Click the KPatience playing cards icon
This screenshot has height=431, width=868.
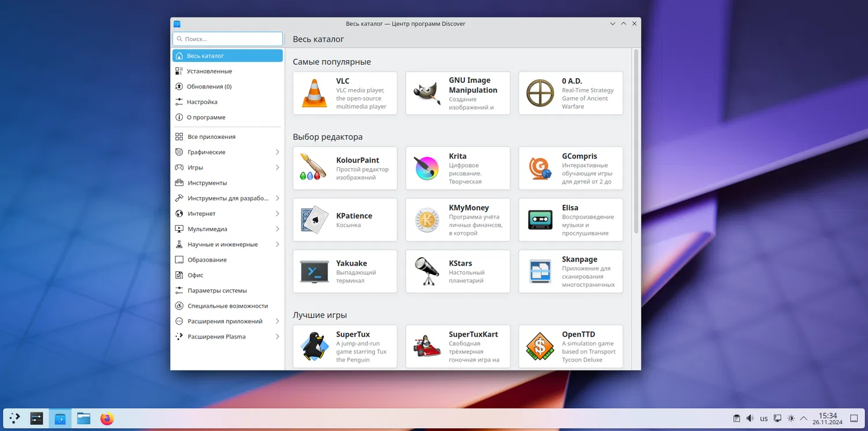[x=315, y=220]
